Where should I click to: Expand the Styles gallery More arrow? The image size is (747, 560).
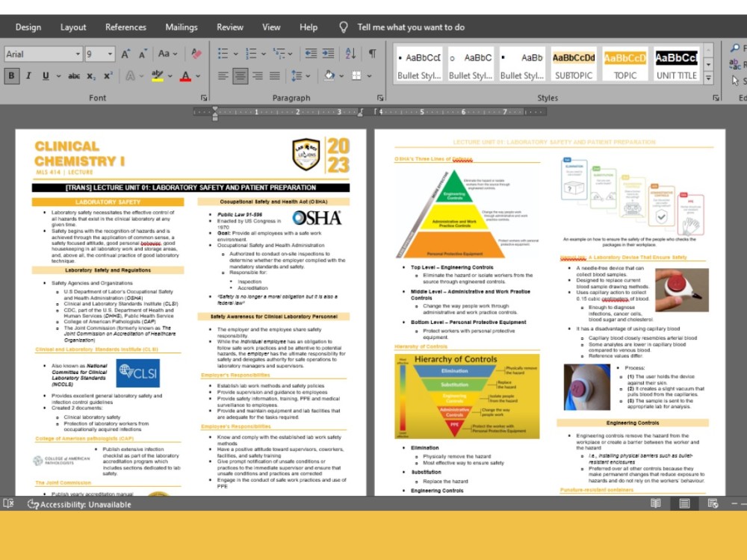pyautogui.click(x=708, y=78)
